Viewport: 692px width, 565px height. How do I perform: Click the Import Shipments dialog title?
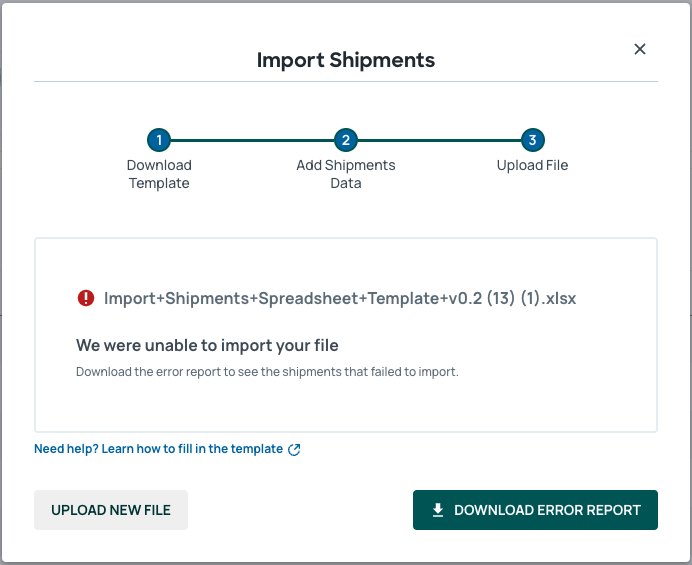pos(346,60)
